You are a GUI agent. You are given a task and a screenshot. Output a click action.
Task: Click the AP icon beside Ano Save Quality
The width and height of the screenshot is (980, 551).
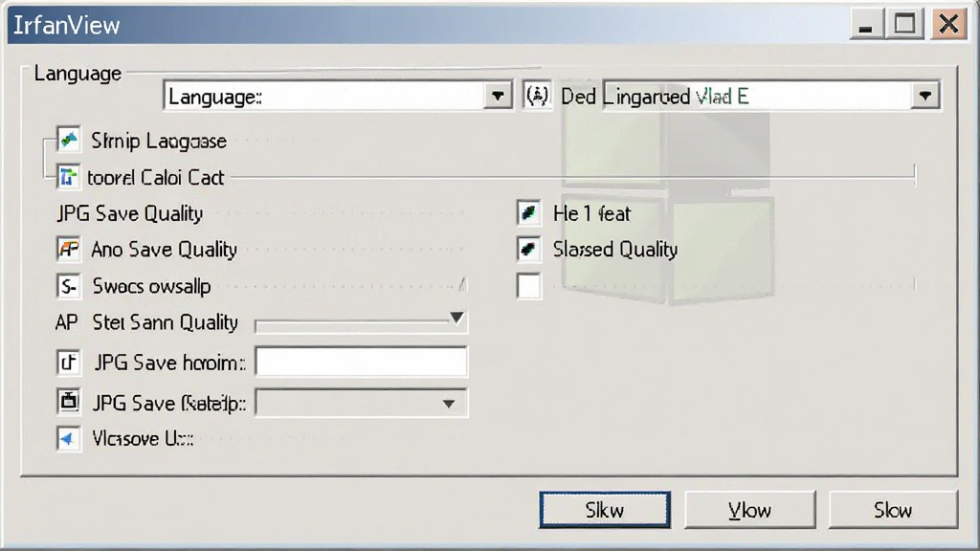(68, 249)
